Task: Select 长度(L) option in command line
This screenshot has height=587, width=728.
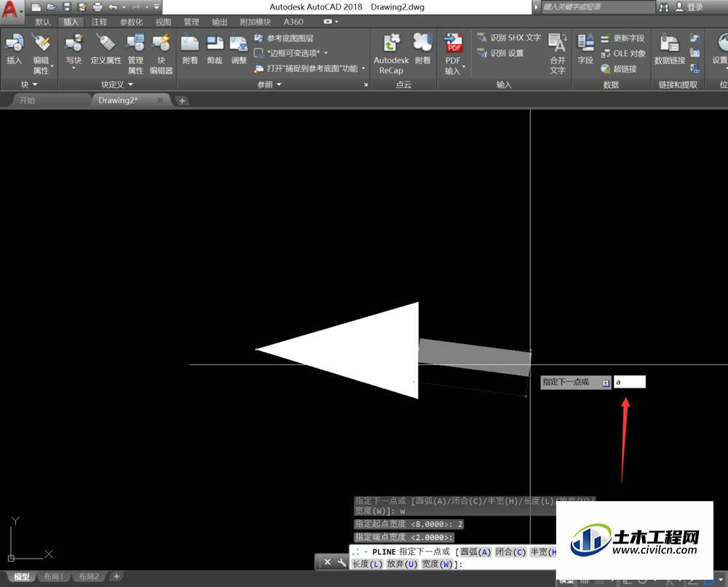Action: point(367,564)
